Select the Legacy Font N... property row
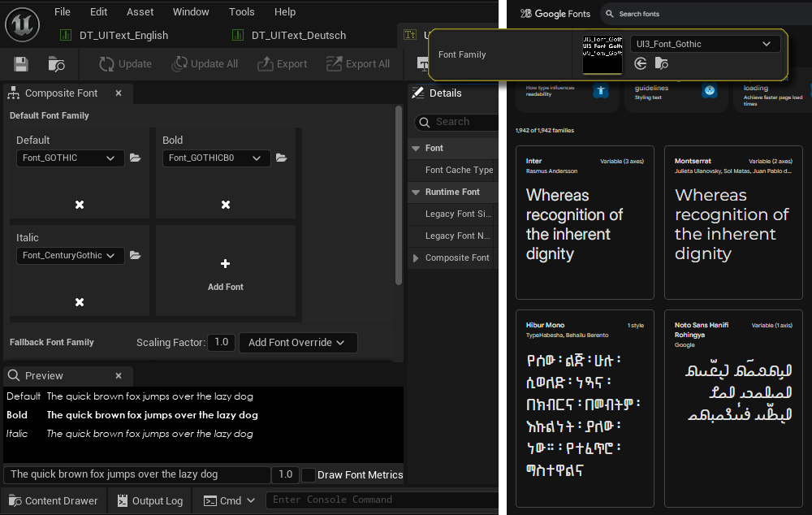Image resolution: width=812 pixels, height=515 pixels. point(453,236)
